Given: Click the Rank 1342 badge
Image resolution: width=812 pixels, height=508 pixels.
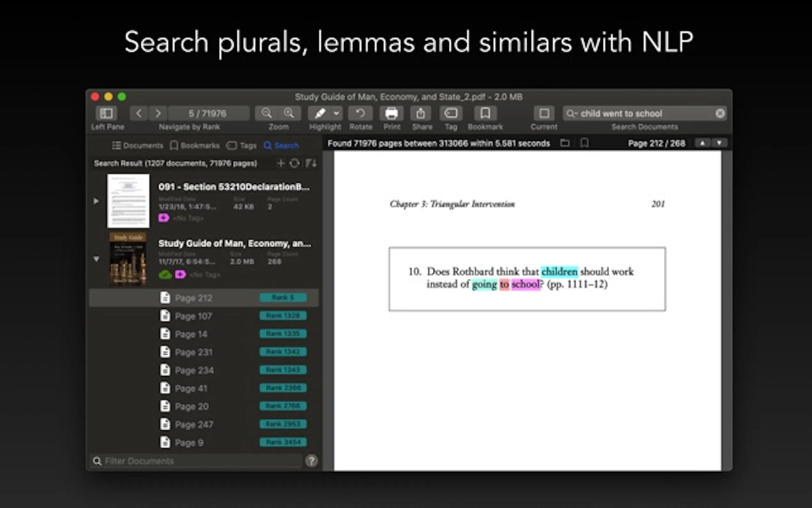Looking at the screenshot, I should pos(283,352).
